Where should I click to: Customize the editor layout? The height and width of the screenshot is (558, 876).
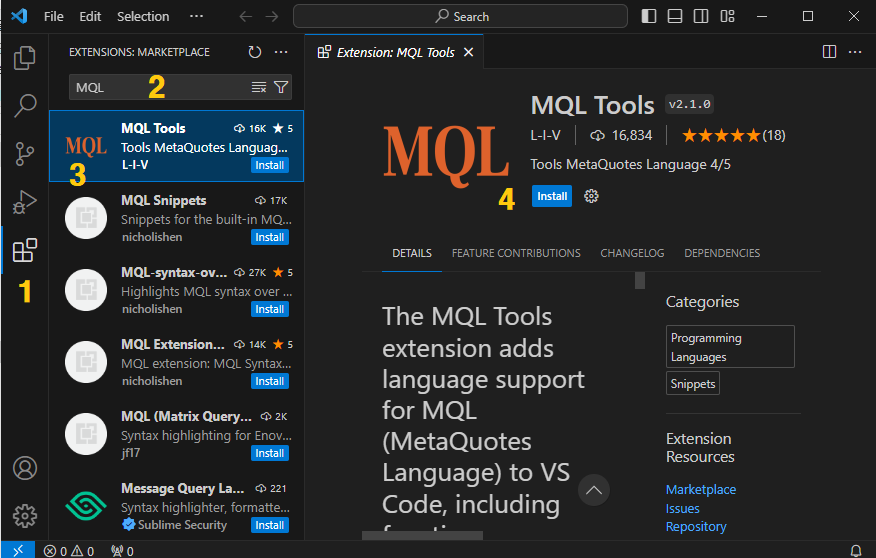pos(727,16)
